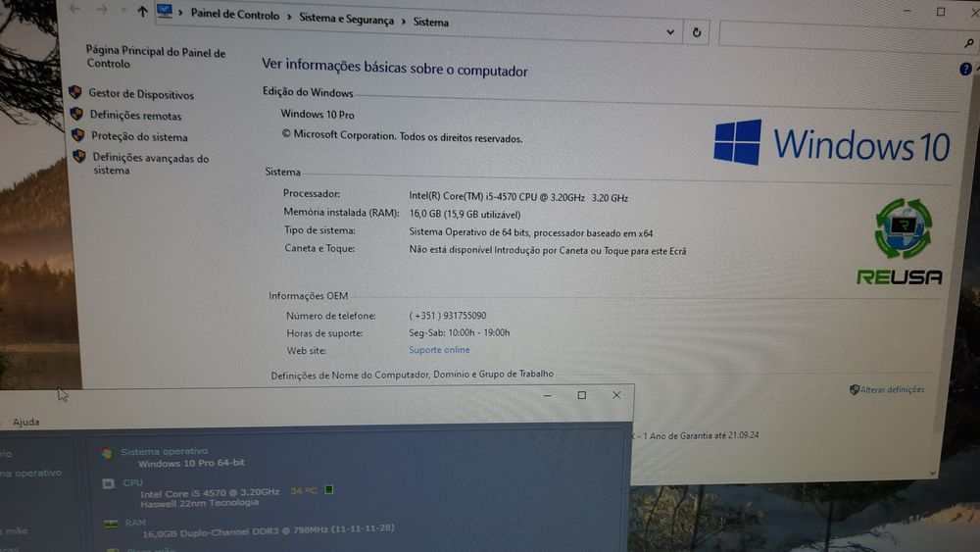
Task: Open address bar history dropdown
Action: pos(670,32)
